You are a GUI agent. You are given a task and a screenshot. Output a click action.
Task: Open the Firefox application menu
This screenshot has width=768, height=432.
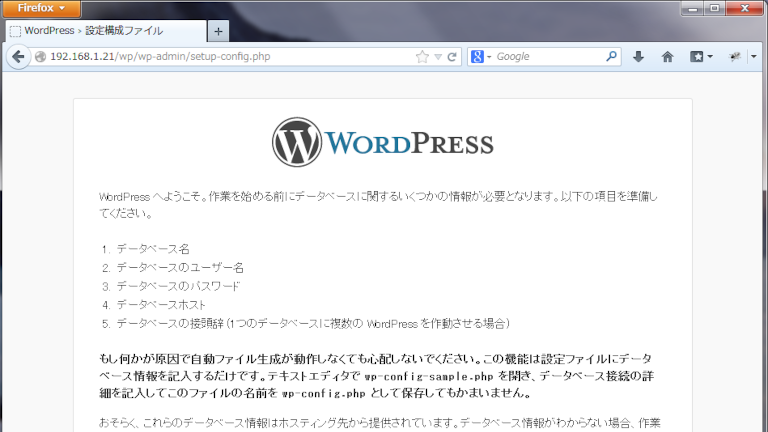pyautogui.click(x=41, y=8)
